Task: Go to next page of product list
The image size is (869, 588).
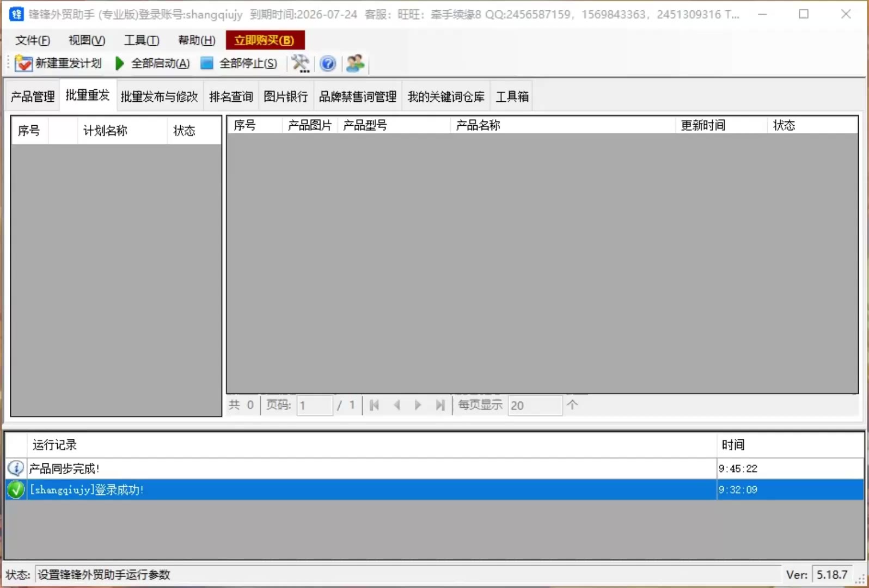Action: (418, 405)
